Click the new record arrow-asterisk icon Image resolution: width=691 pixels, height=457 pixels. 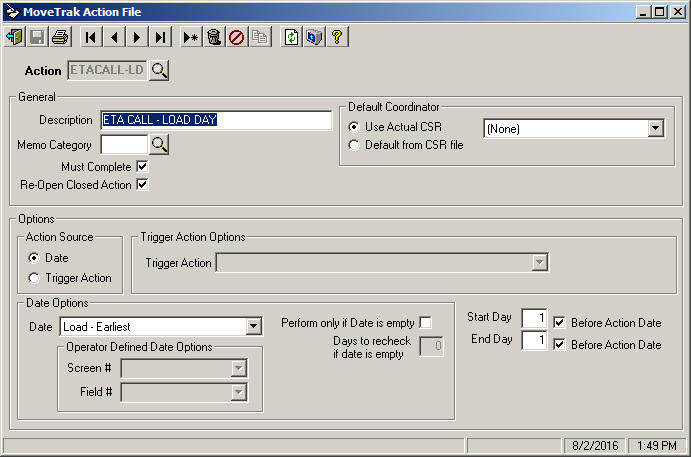(x=191, y=37)
